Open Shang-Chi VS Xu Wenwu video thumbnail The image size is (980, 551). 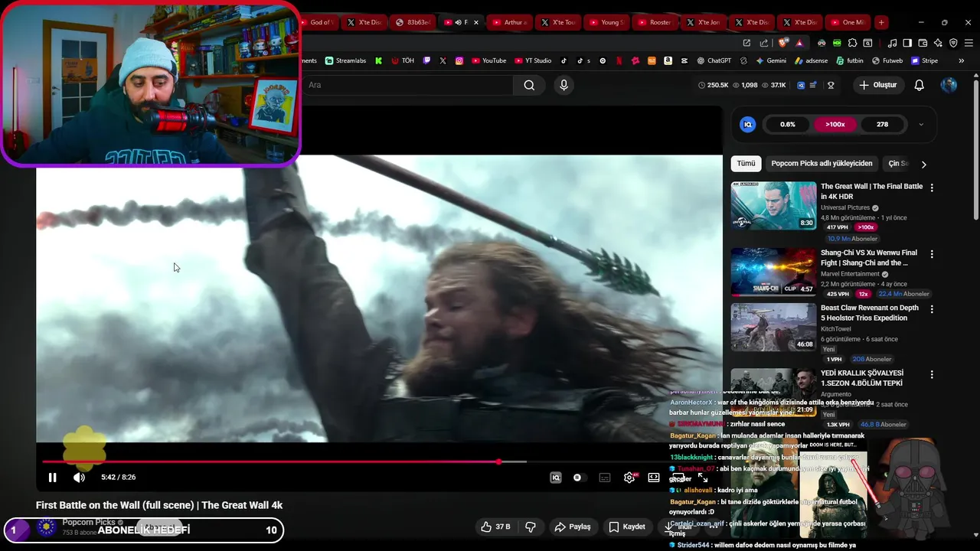tap(773, 272)
